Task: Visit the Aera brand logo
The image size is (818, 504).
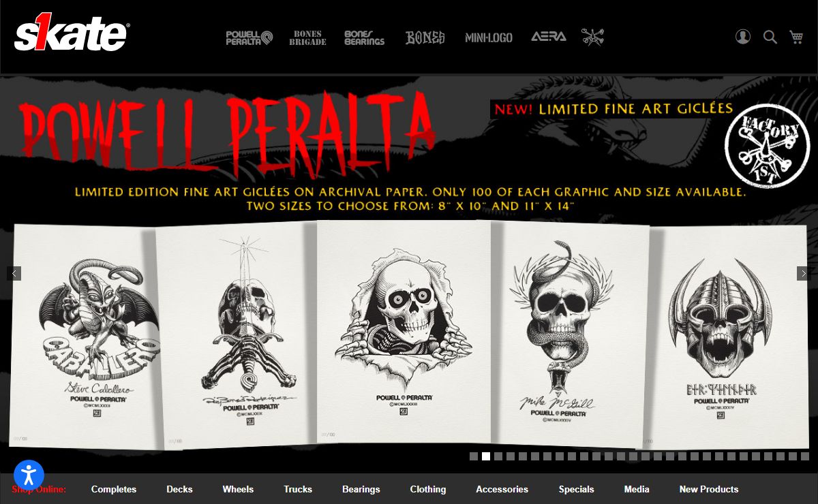Action: (549, 37)
